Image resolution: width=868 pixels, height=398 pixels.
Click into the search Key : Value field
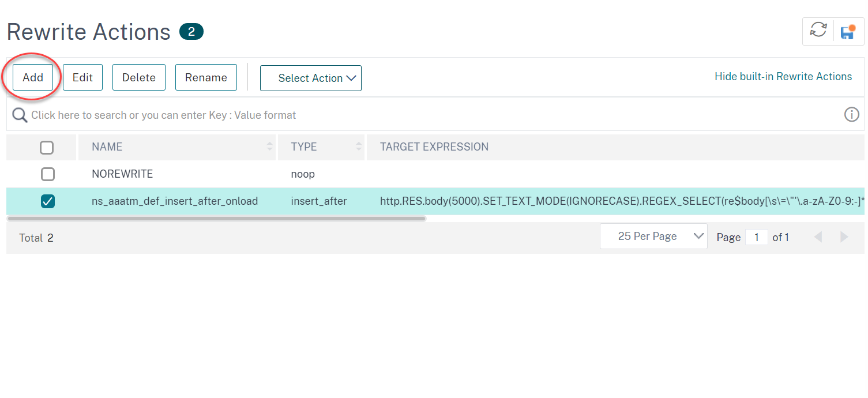click(435, 115)
